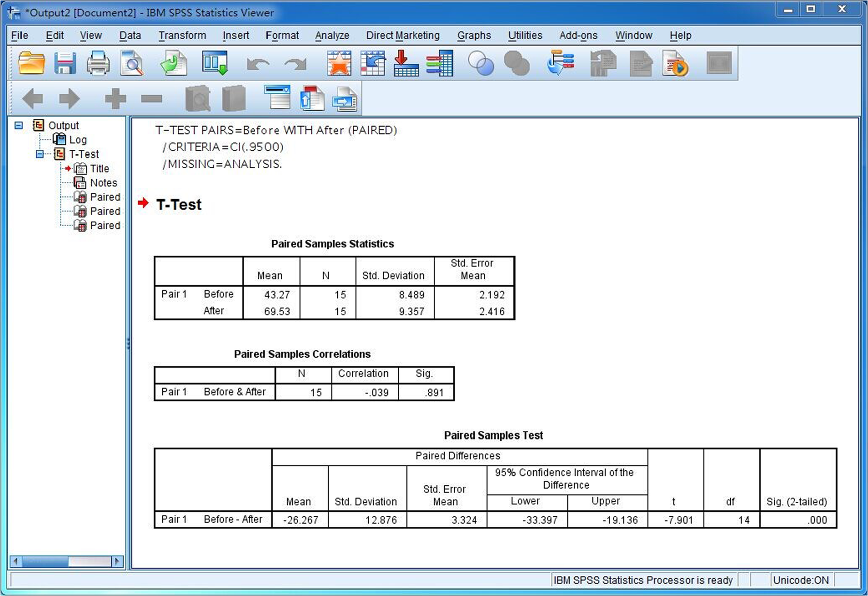This screenshot has height=596, width=868.
Task: Click the Open folder toolbar icon
Action: 31,63
